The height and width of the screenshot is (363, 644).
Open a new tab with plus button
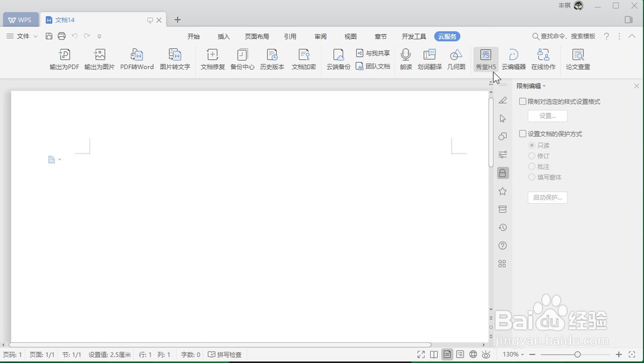click(x=178, y=20)
